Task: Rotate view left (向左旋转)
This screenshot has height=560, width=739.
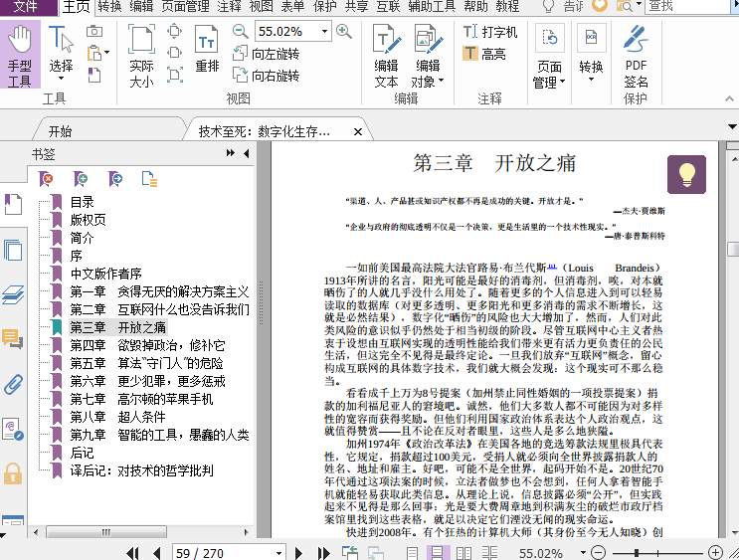Action: click(x=267, y=54)
